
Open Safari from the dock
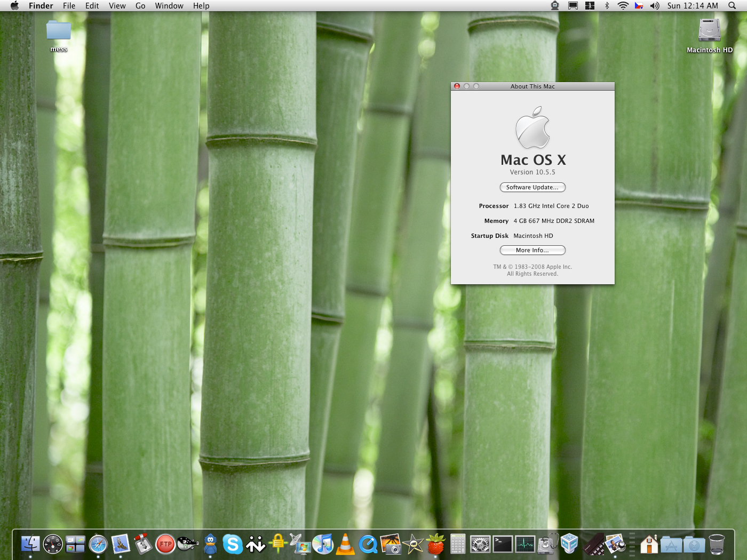(x=98, y=544)
